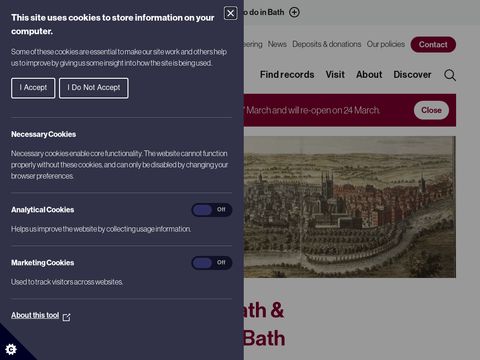The height and width of the screenshot is (360, 480).
Task: Click 'This site uses cookies' heading
Action: 113,24
